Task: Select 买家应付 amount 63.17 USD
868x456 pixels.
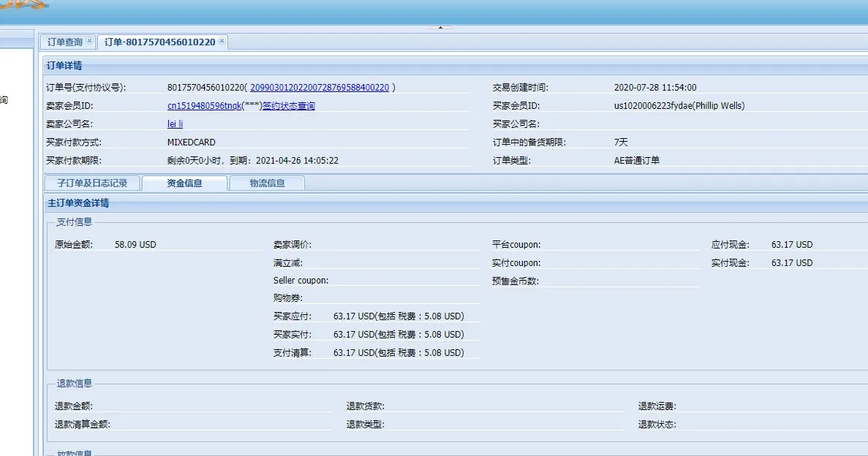Action: (x=354, y=316)
